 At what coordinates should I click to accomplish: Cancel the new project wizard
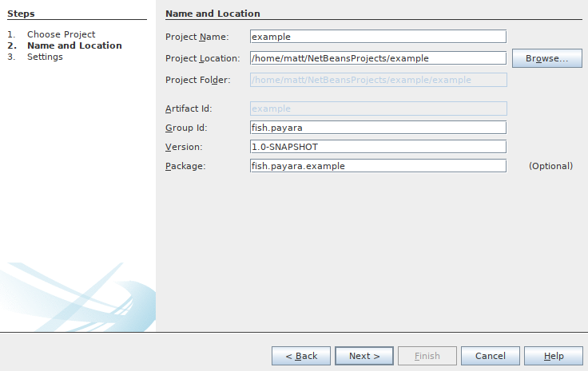pyautogui.click(x=490, y=356)
